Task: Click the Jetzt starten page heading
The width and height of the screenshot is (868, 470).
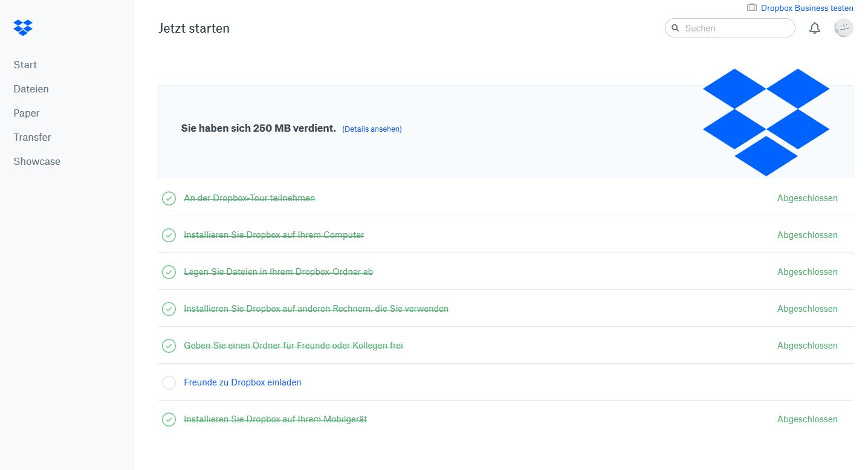Action: [194, 28]
